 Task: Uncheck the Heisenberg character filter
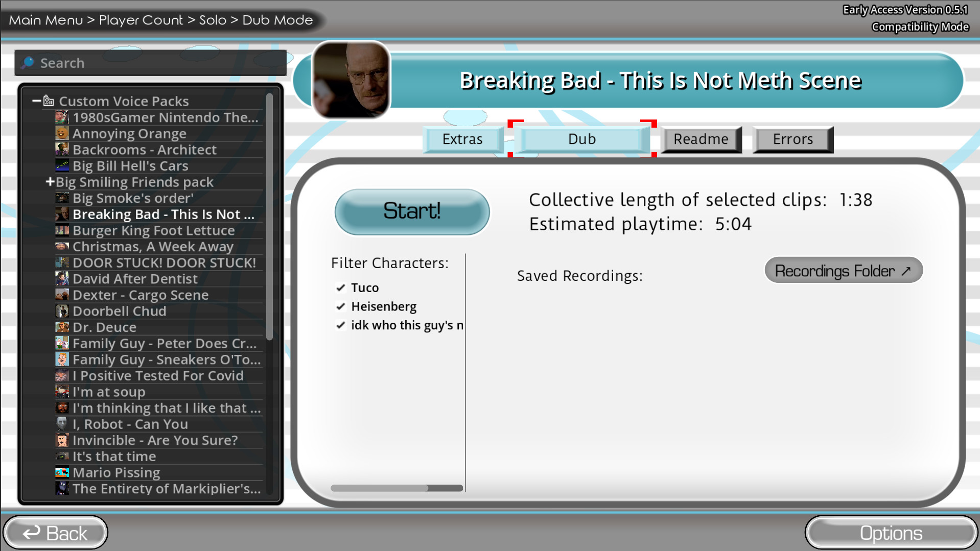(x=341, y=306)
